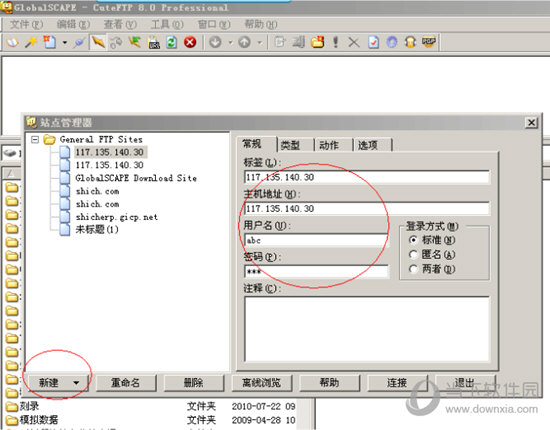Select the 匿名 login method radio
Image resolution: width=550 pixels, height=430 pixels.
pos(414,254)
